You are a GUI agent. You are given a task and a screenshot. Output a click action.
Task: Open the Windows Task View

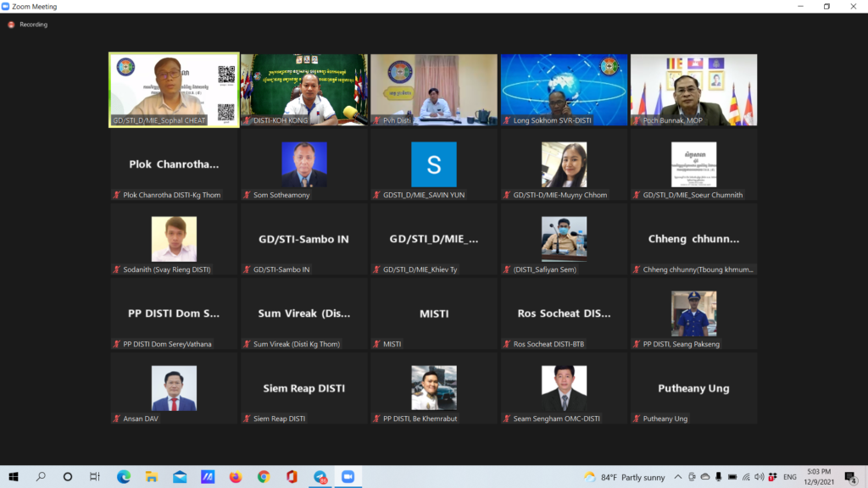coord(95,477)
